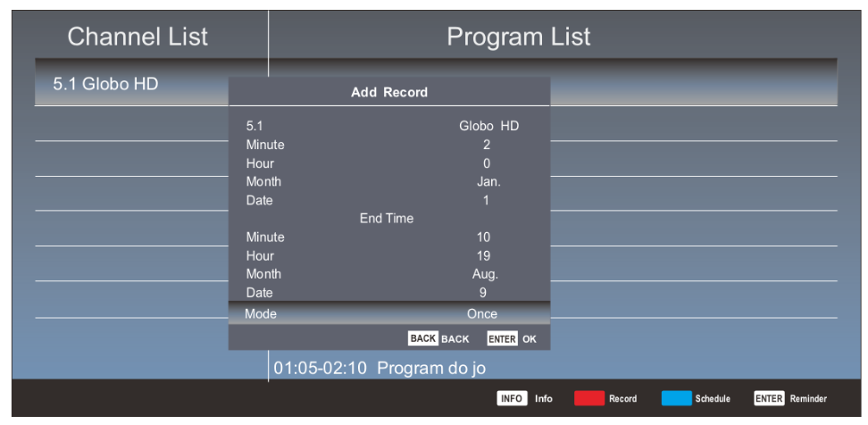The height and width of the screenshot is (425, 868).
Task: Click the red Record color button
Action: (x=588, y=398)
